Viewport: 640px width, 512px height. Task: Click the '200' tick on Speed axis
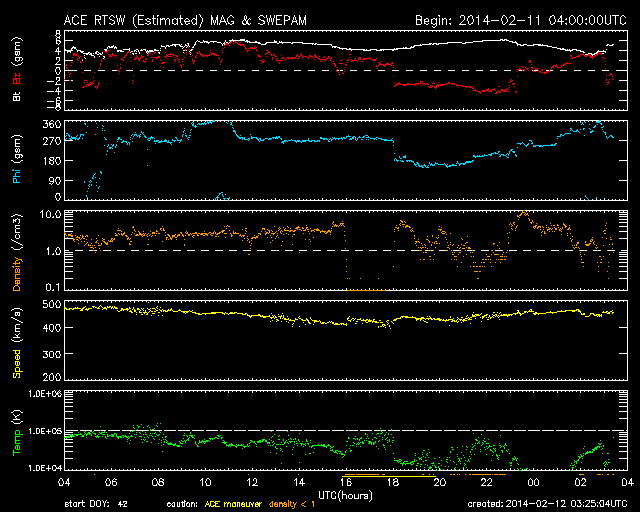(52, 376)
